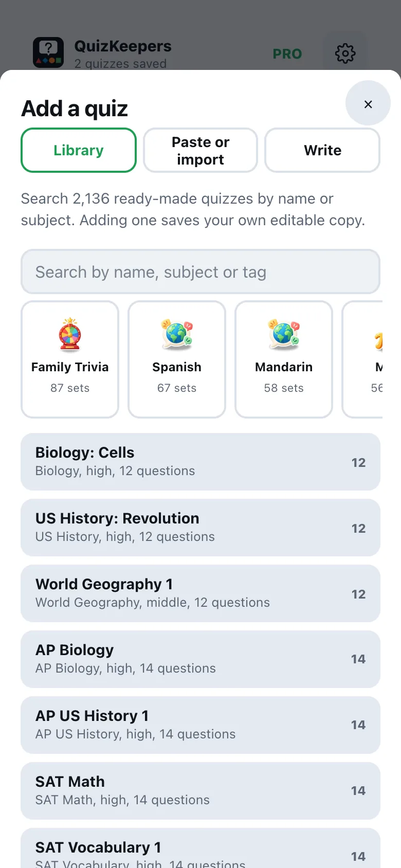
Task: Switch to the Library tab
Action: (x=79, y=150)
